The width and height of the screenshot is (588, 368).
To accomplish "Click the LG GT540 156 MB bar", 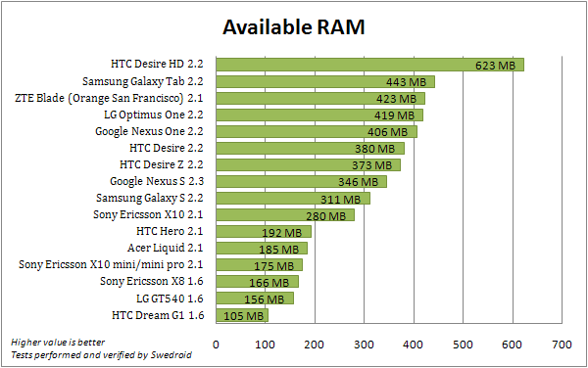I will (x=255, y=298).
